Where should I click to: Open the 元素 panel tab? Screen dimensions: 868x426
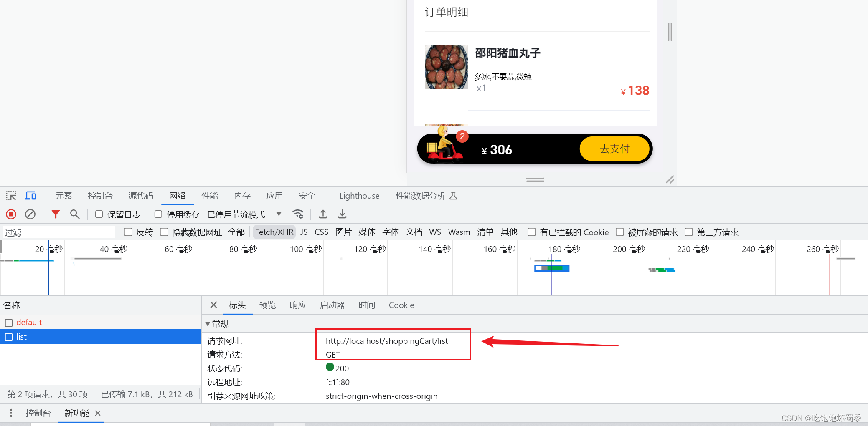click(x=63, y=195)
